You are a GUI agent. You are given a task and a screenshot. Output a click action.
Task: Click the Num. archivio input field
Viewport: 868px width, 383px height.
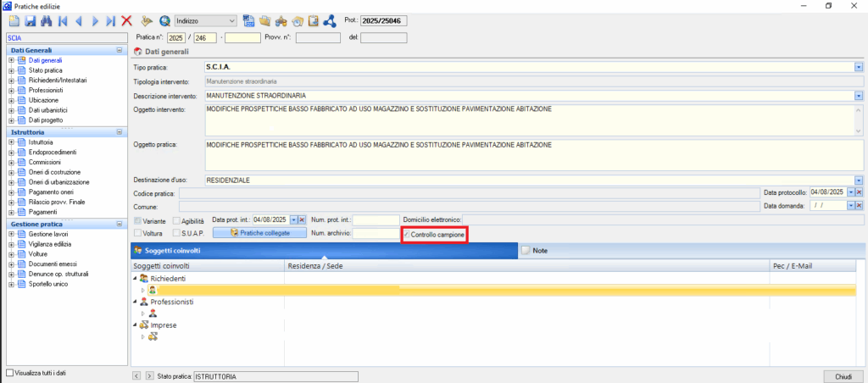pos(376,232)
